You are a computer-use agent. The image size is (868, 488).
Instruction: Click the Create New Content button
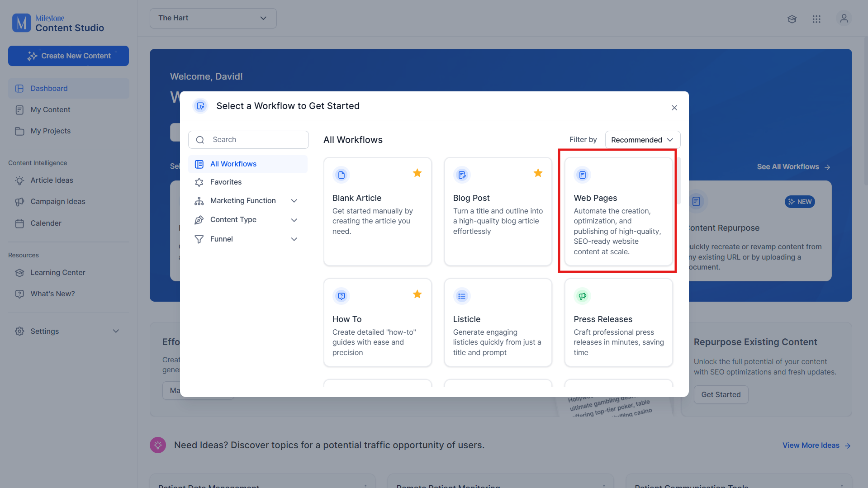point(68,56)
